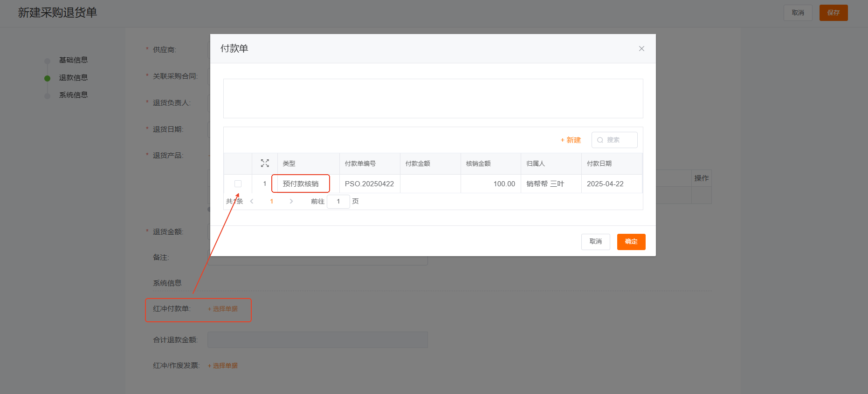The height and width of the screenshot is (394, 868).
Task: Click the expand fullscreen icon in table header
Action: tap(265, 163)
